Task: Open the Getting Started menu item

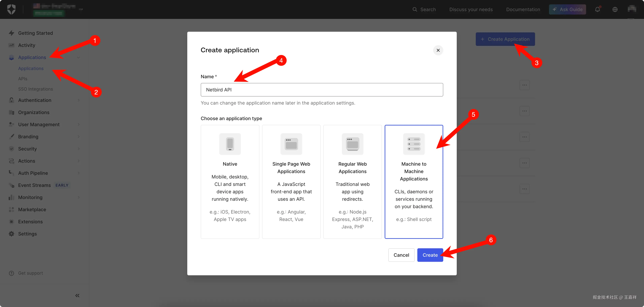Action: [x=35, y=33]
